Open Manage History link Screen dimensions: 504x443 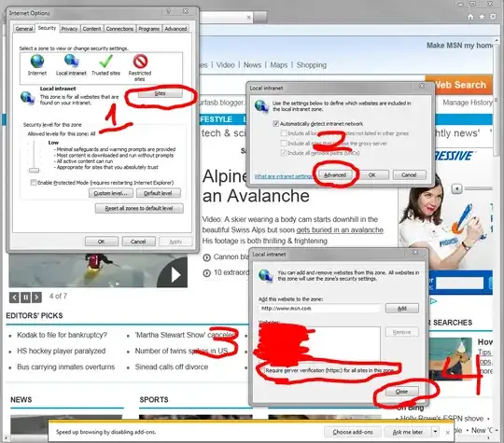[x=468, y=103]
